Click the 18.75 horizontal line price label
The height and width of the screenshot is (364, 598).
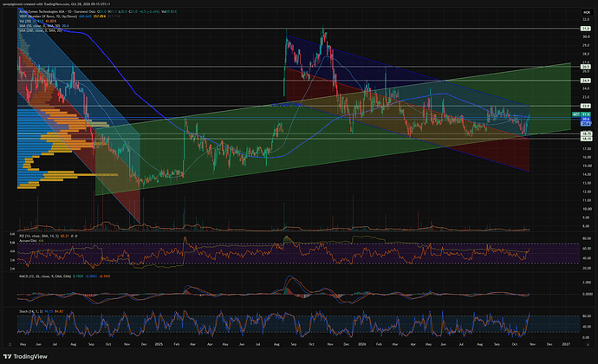click(585, 134)
